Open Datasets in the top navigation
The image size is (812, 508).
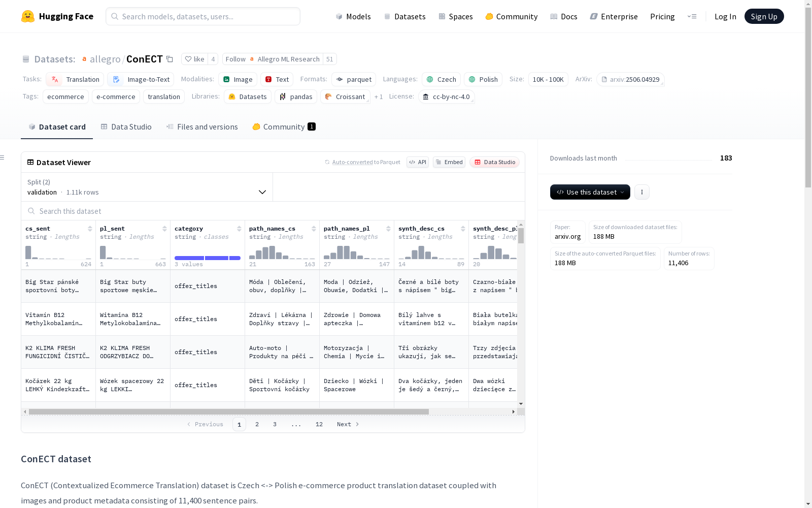(404, 16)
